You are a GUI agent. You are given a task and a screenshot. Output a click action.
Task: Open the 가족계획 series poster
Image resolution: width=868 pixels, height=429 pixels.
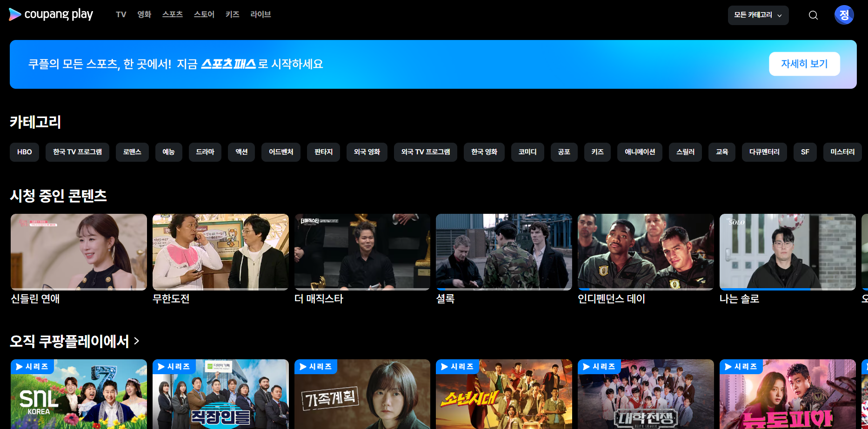362,394
